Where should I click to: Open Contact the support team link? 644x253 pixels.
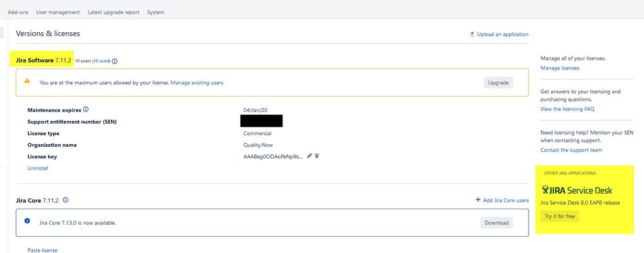point(571,150)
